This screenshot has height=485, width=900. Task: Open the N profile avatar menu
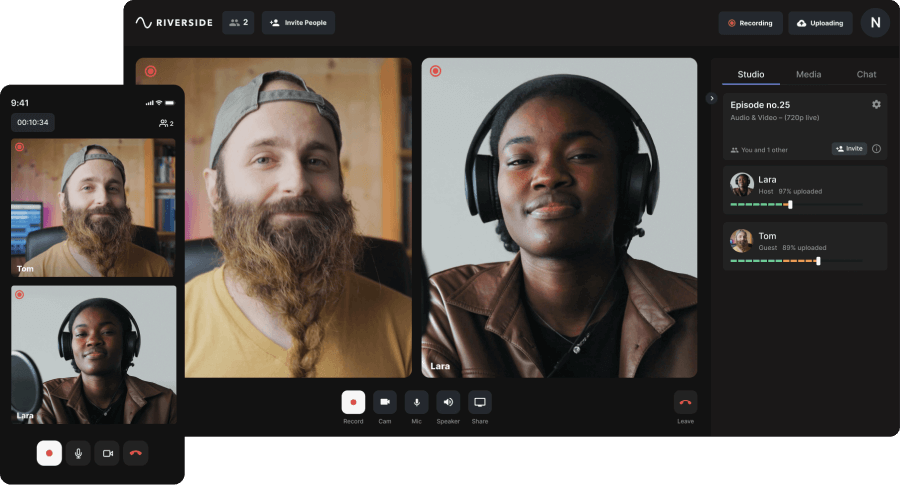[x=875, y=23]
